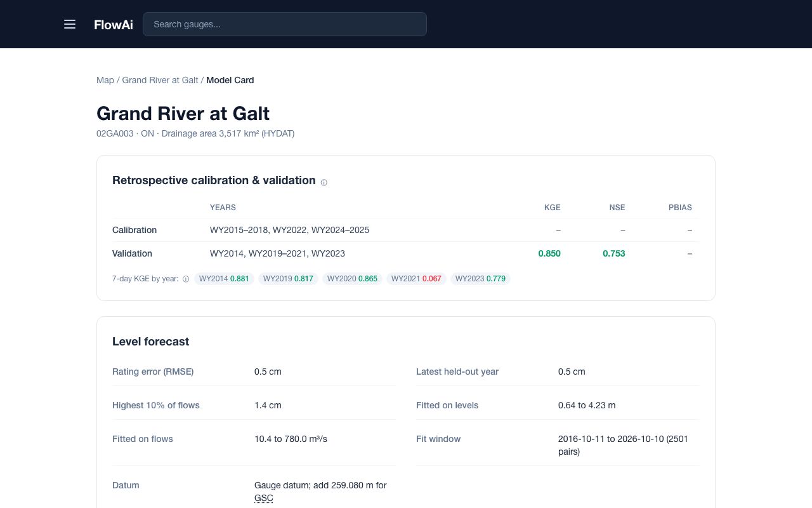Click the FlowAi logo
Image resolution: width=812 pixels, height=508 pixels.
coord(114,25)
